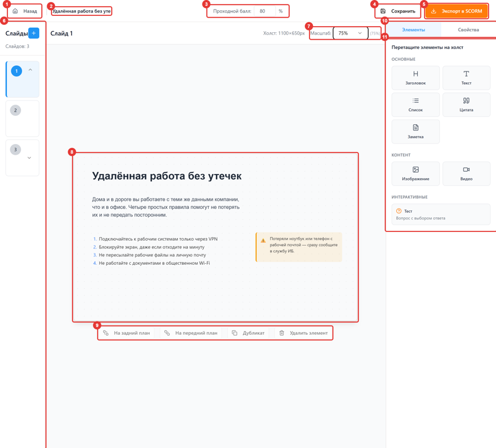Image resolution: width=496 pixels, height=448 pixels.
Task: Switch to the Элементы tab
Action: 413,29
